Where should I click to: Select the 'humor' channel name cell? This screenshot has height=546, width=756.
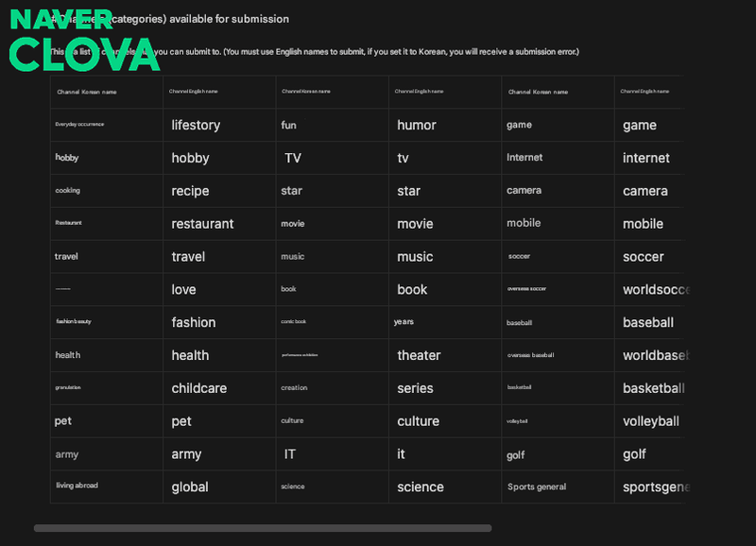click(x=445, y=125)
